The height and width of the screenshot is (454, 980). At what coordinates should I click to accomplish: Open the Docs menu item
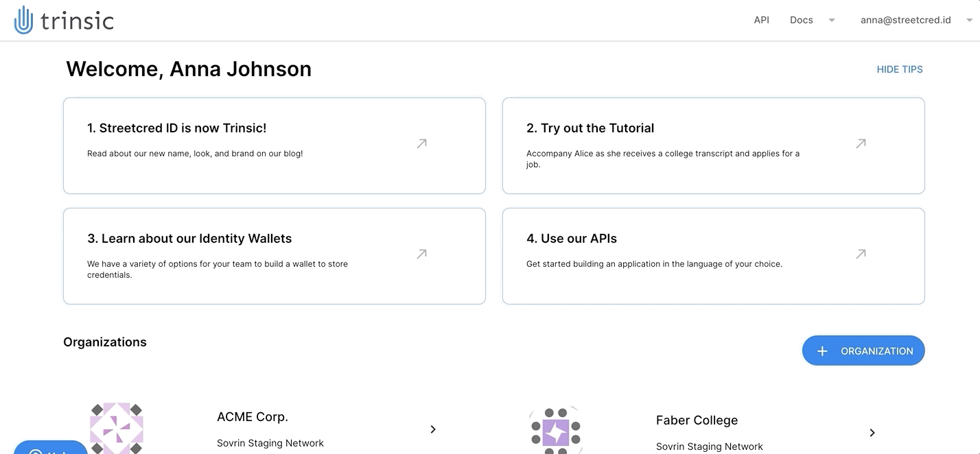point(802,20)
